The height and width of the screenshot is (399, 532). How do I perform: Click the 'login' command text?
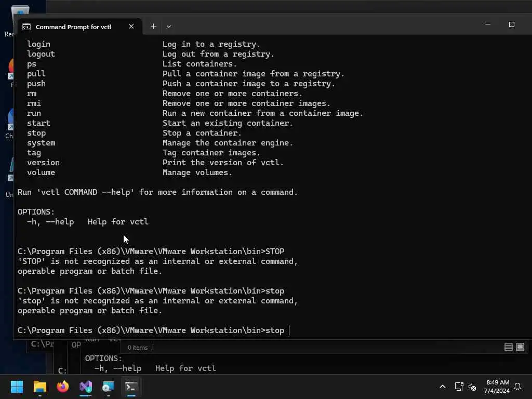click(x=38, y=44)
